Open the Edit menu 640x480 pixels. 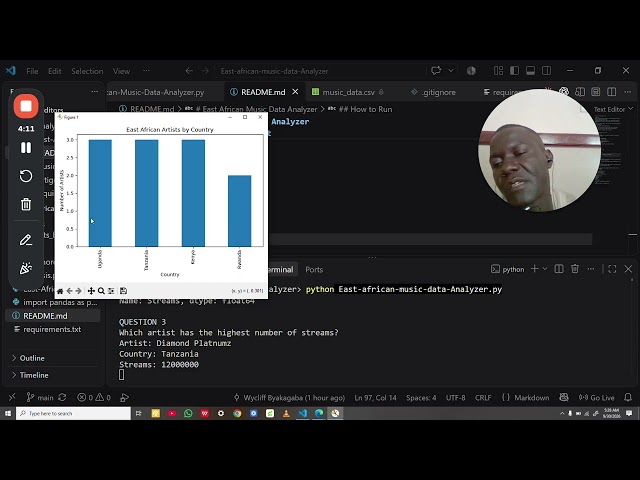point(55,71)
